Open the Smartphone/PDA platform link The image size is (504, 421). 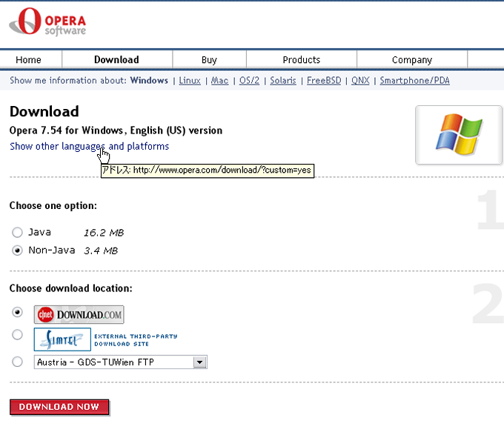[414, 81]
